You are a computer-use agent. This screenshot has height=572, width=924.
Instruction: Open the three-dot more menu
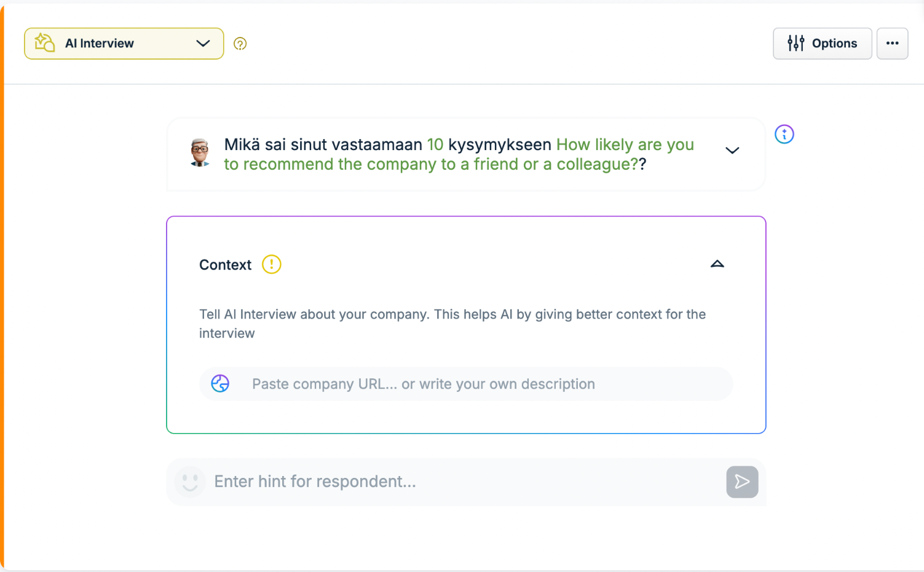tap(892, 44)
